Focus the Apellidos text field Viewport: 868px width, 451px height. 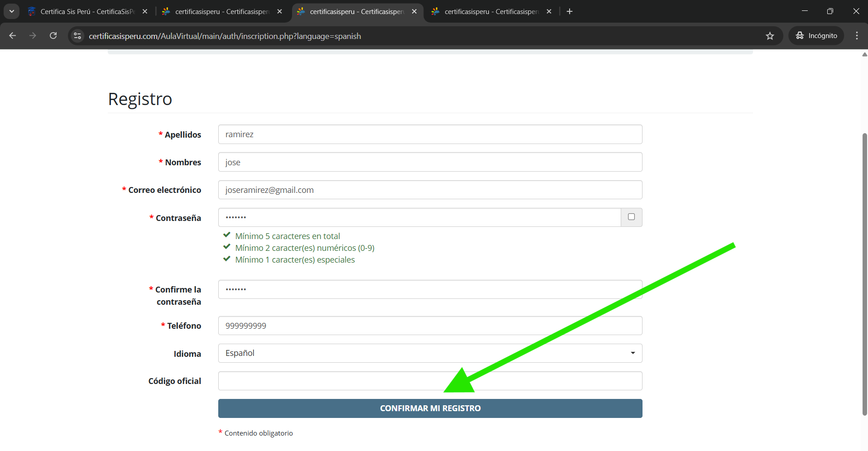coord(430,134)
